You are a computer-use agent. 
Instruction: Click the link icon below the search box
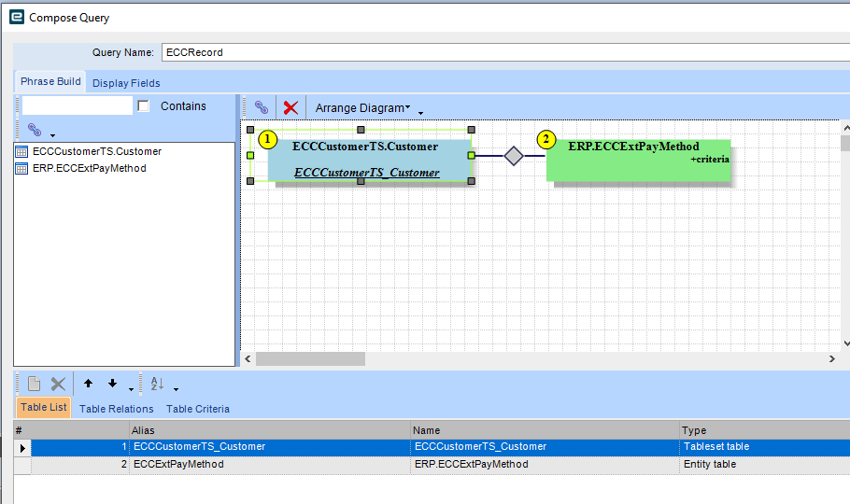[x=35, y=130]
